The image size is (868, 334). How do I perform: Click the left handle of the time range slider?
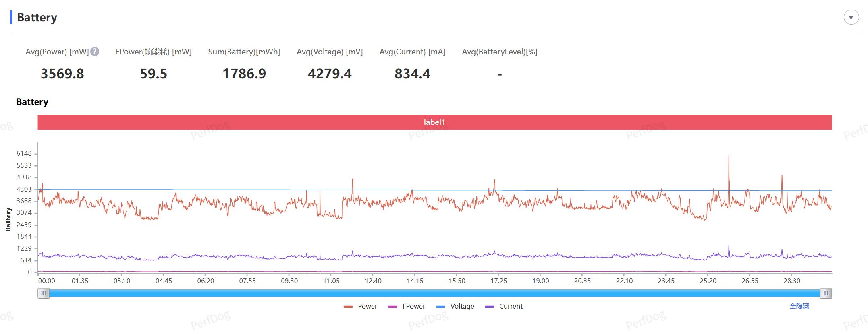(44, 293)
